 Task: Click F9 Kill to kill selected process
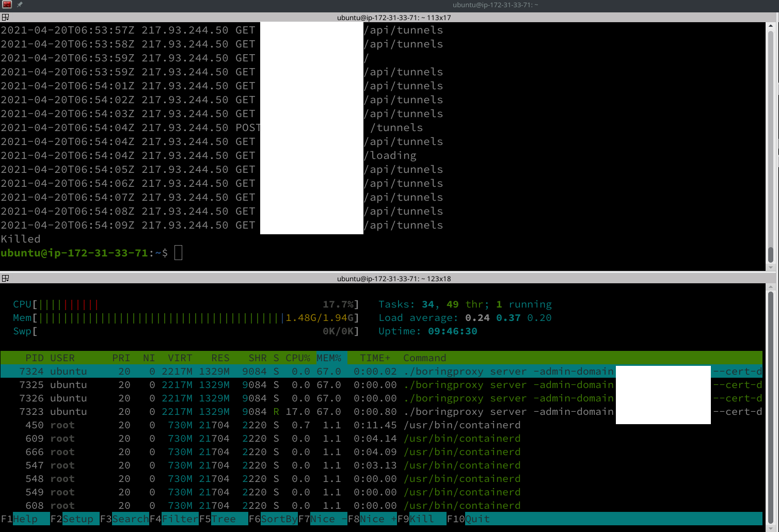420,519
